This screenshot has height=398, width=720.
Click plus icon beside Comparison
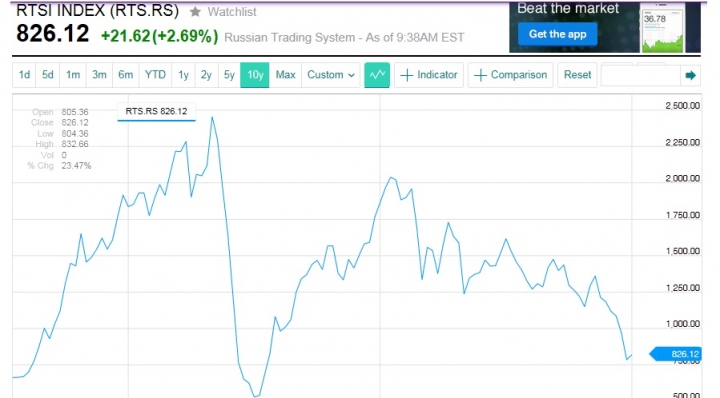(x=480, y=75)
